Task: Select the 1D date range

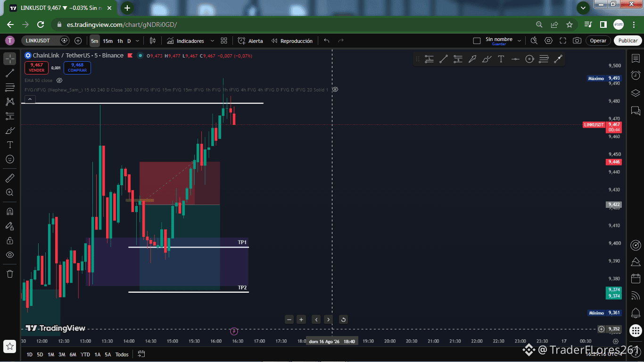Action: tap(29, 354)
